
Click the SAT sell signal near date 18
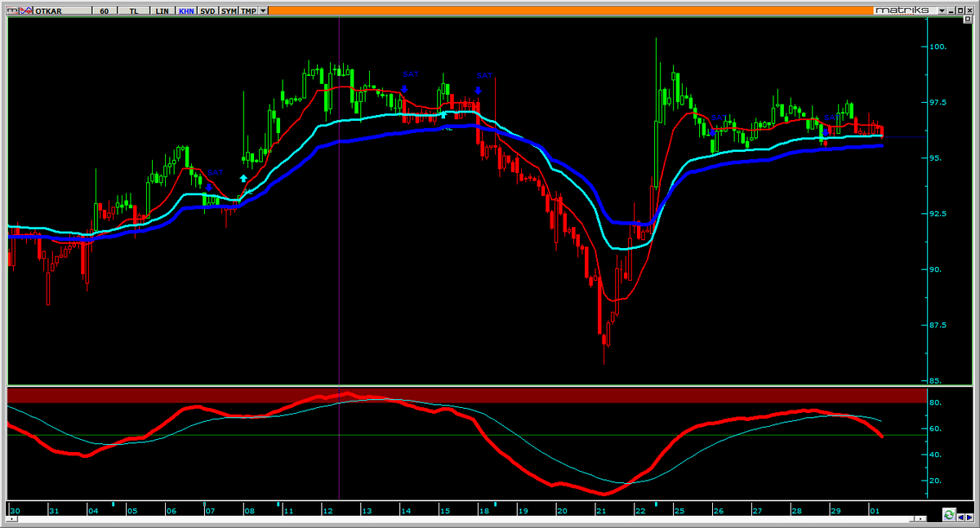(x=484, y=75)
